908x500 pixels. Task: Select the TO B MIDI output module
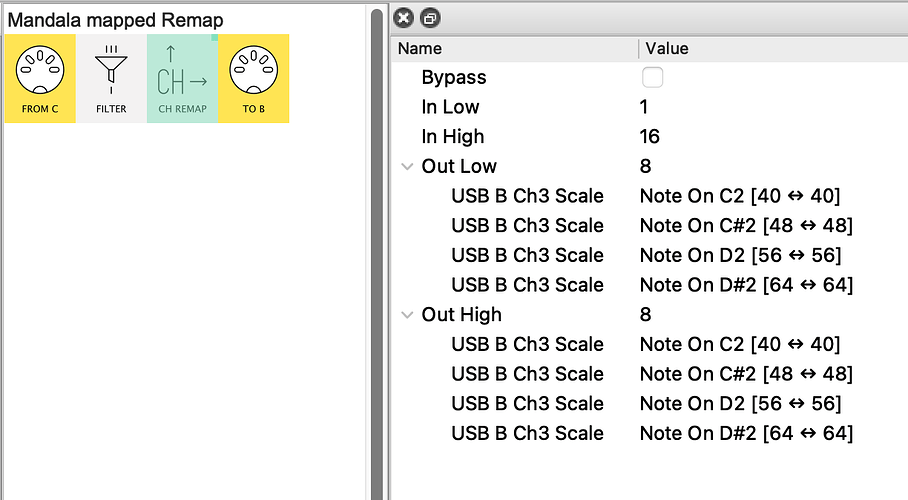click(254, 78)
